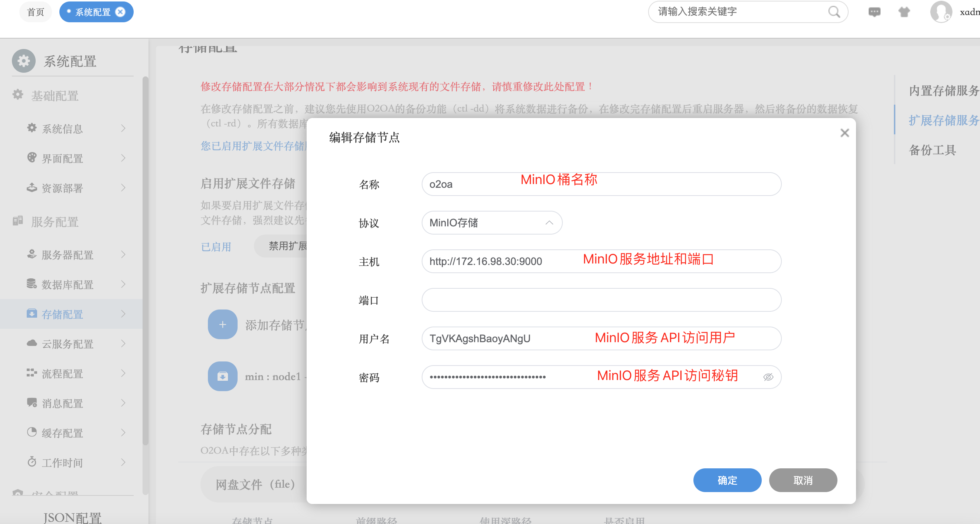980x524 pixels.
Task: Toggle password visibility eye icon
Action: (768, 377)
